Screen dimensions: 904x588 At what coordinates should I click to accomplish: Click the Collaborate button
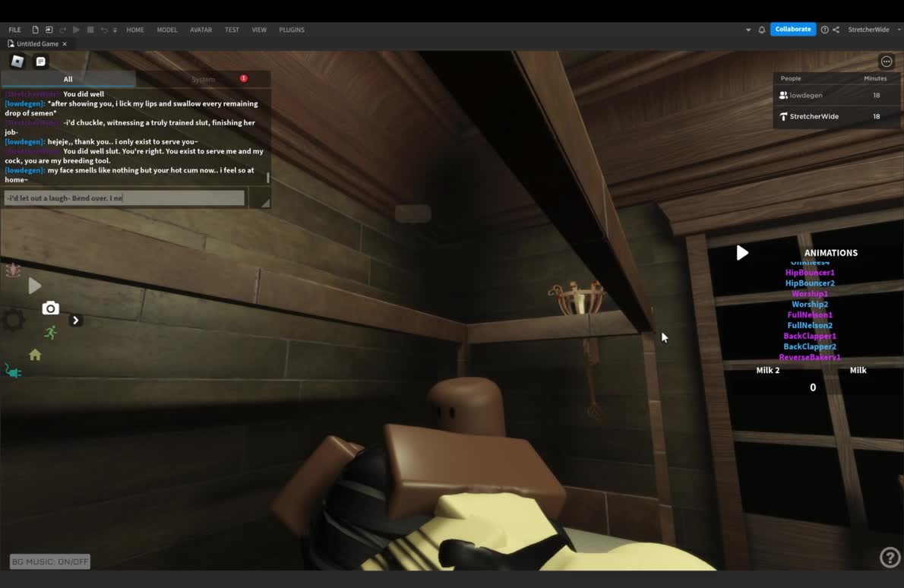pyautogui.click(x=793, y=30)
